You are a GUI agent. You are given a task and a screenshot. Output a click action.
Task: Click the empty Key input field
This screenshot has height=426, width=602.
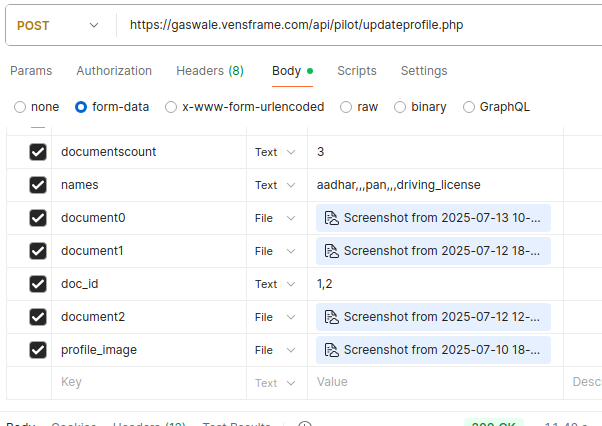[150, 382]
